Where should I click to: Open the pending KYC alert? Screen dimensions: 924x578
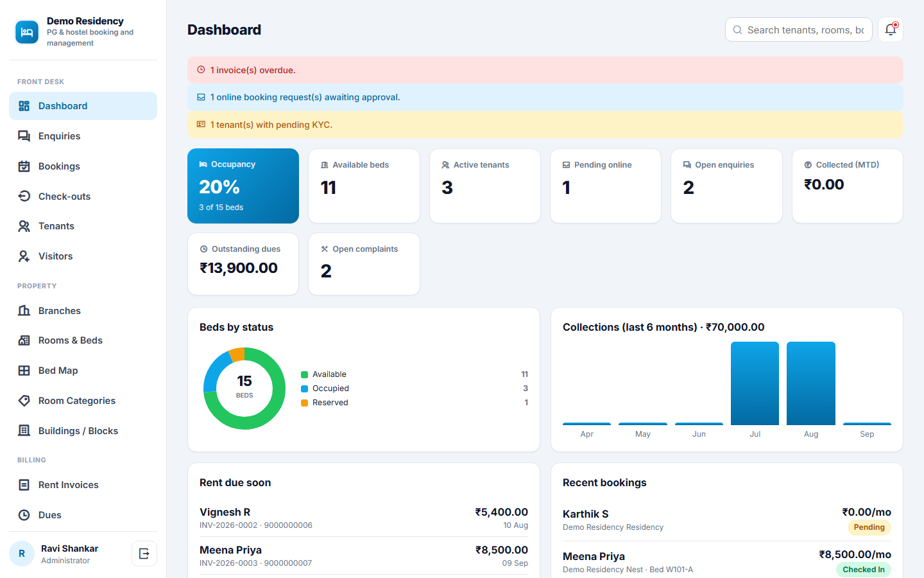pos(545,125)
